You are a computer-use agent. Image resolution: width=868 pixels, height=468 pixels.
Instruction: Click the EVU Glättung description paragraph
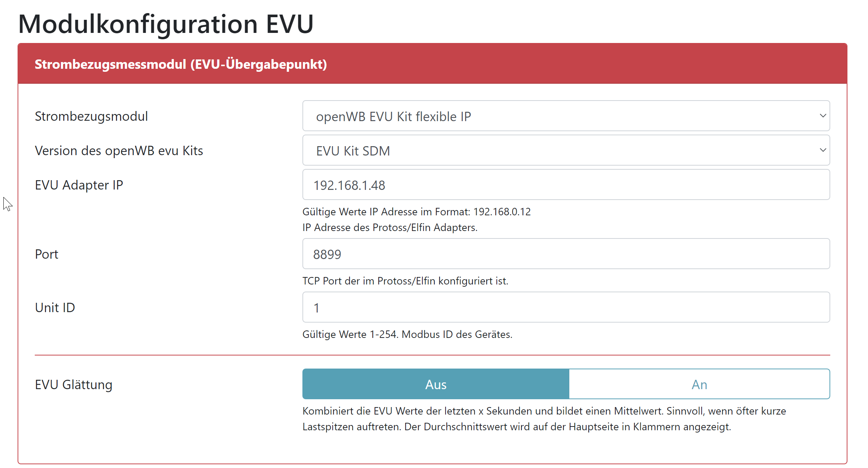pos(544,419)
